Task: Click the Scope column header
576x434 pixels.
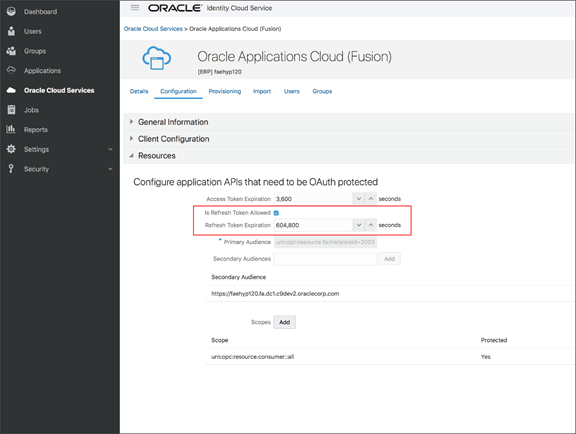Action: pyautogui.click(x=220, y=340)
